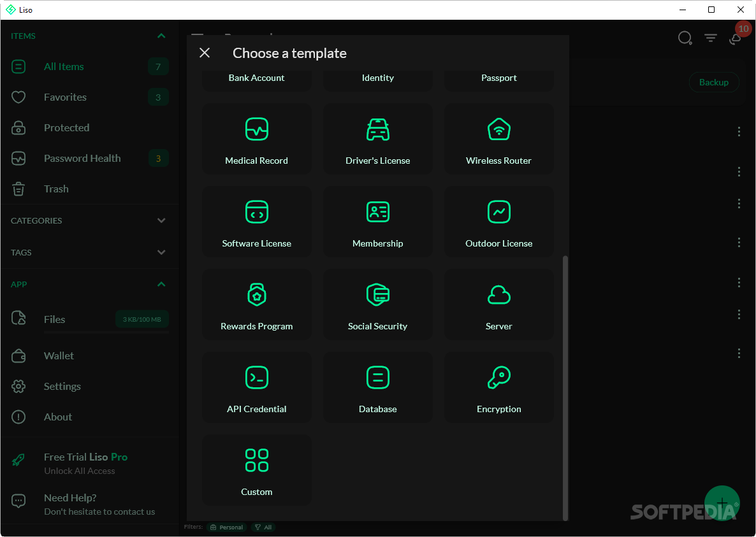Click the Wallet icon

point(18,356)
